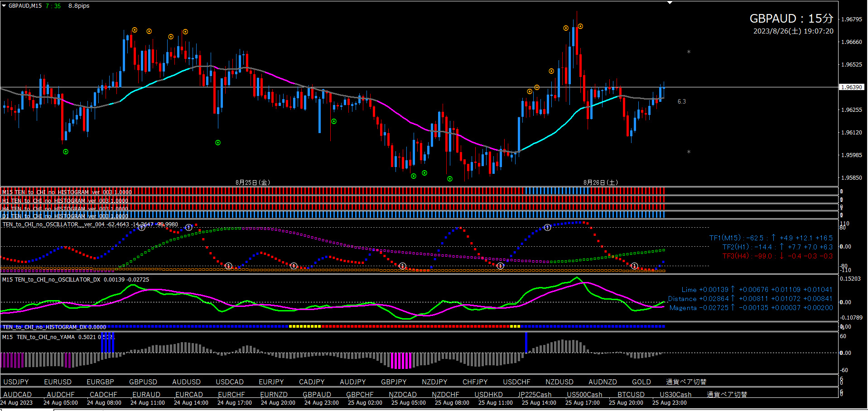868x411 pixels.
Task: Load the GBPUSD chart
Action: point(143,382)
